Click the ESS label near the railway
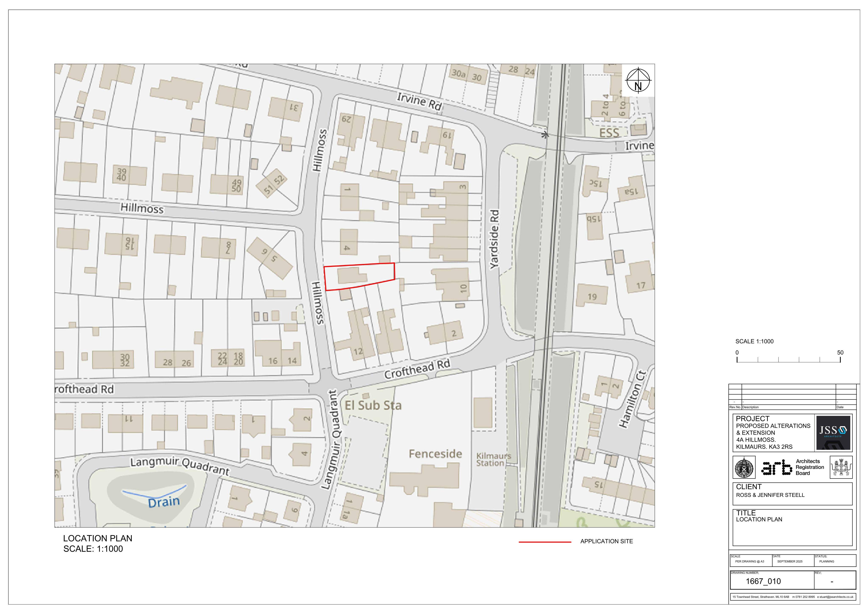The height and width of the screenshot is (614, 868). click(x=609, y=133)
